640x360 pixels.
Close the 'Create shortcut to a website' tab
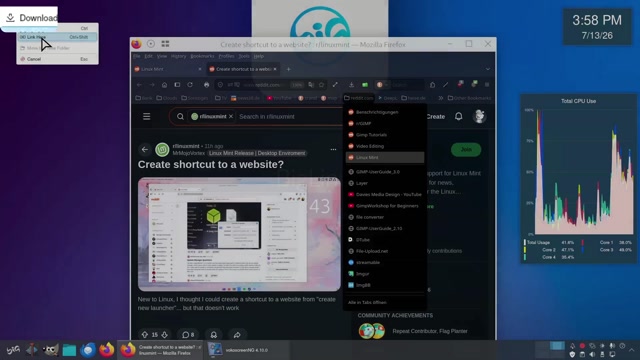(275, 69)
